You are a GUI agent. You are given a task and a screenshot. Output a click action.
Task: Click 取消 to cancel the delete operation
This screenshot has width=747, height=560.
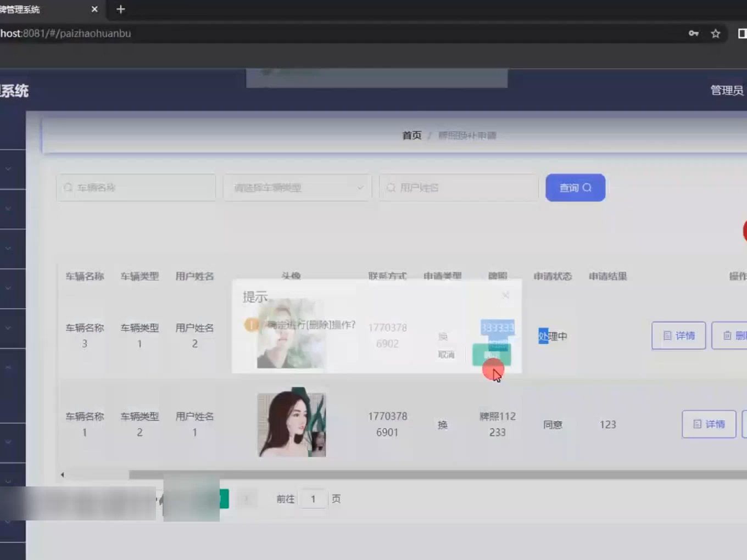click(x=447, y=354)
